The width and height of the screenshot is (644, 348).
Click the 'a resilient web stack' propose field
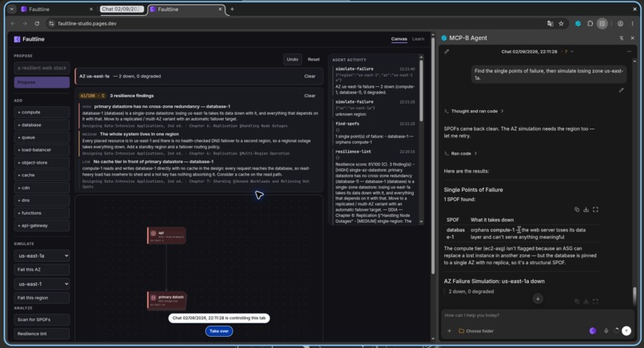pyautogui.click(x=42, y=68)
